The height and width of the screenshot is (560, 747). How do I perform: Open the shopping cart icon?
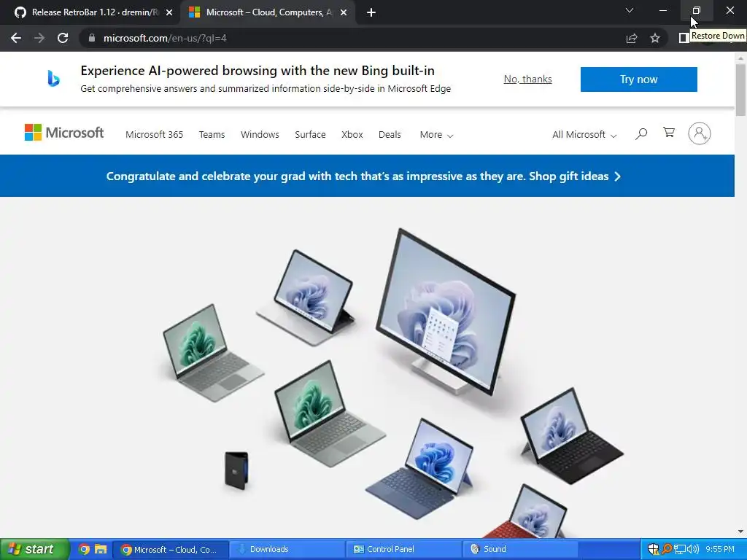point(669,133)
